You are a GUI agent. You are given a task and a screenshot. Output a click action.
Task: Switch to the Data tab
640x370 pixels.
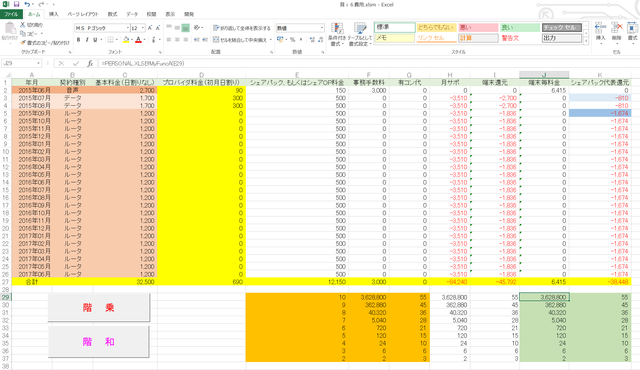pos(132,14)
